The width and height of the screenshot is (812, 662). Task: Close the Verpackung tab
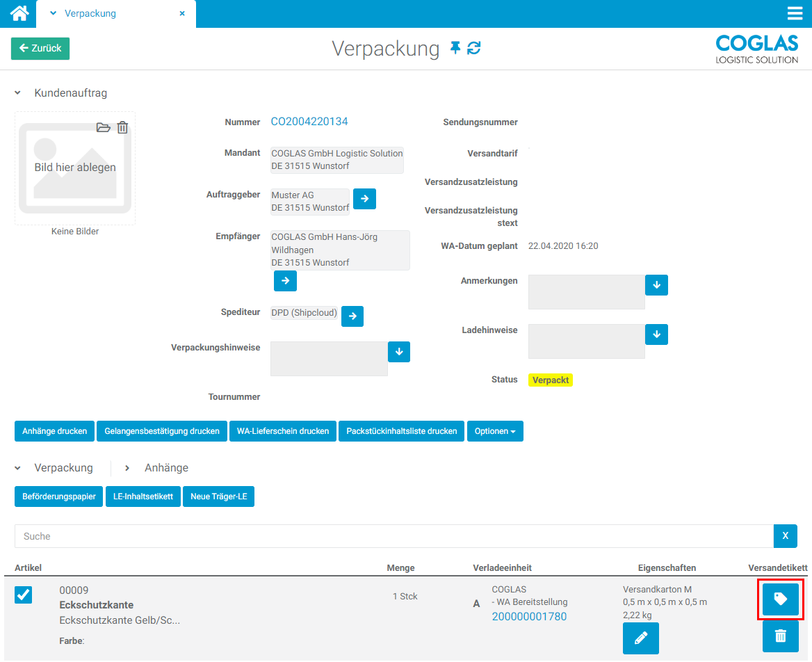pyautogui.click(x=182, y=13)
